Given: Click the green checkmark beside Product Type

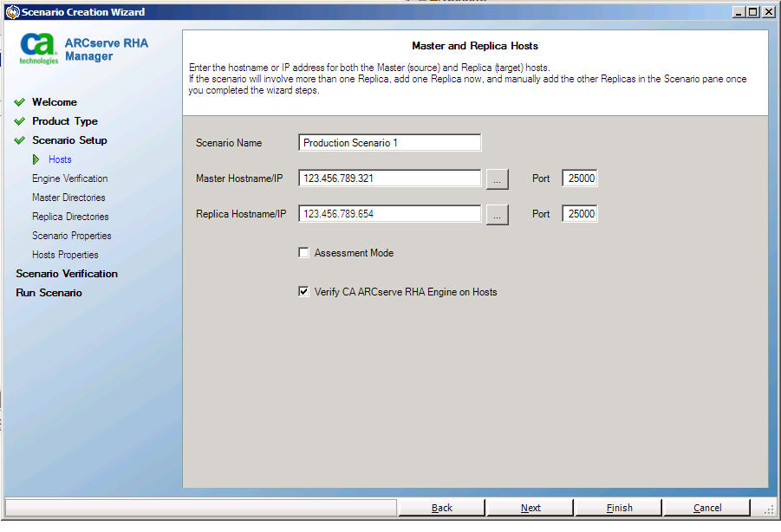Looking at the screenshot, I should pos(19,120).
